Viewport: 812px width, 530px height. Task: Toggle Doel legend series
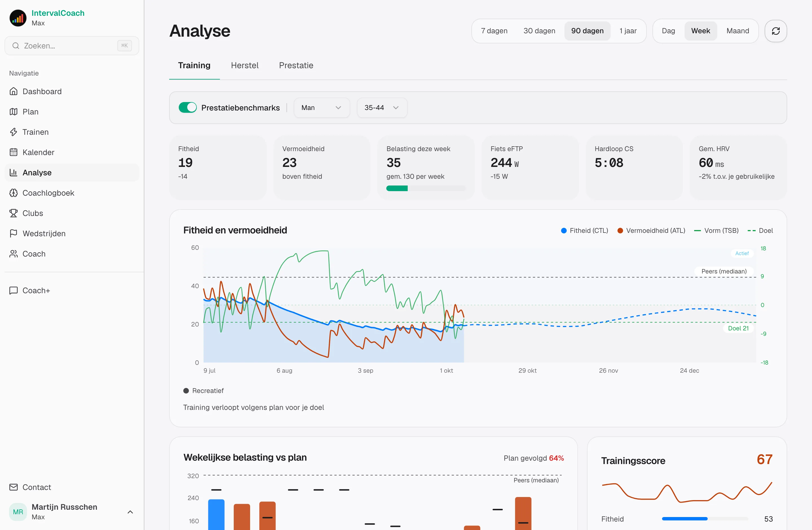point(760,231)
